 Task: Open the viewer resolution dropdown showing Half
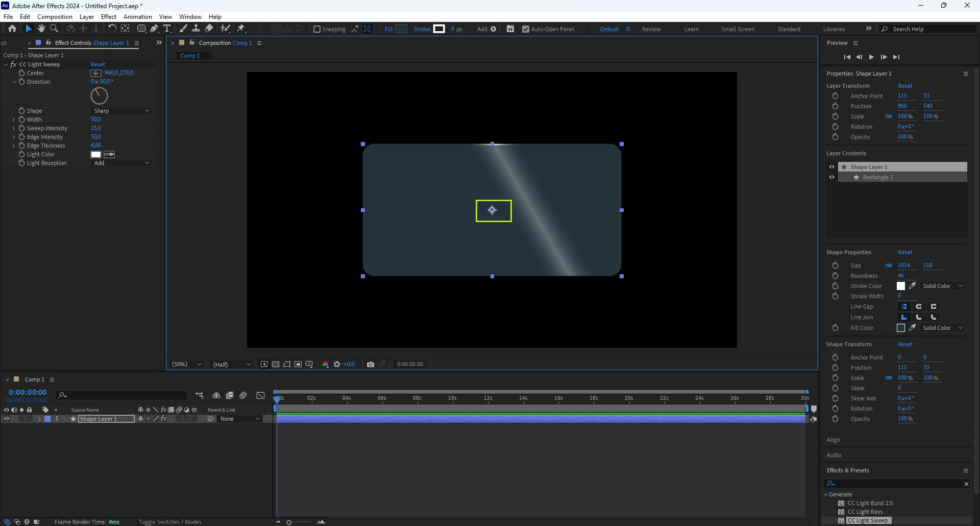pyautogui.click(x=232, y=364)
